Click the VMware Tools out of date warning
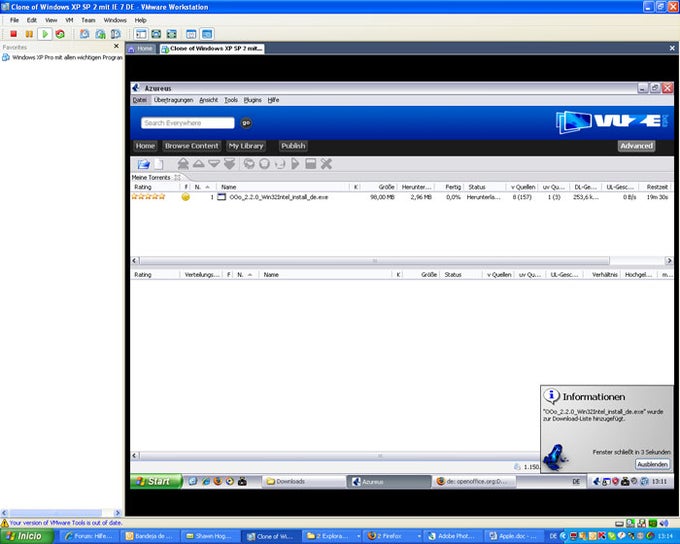The height and width of the screenshot is (544, 680). pyautogui.click(x=61, y=523)
